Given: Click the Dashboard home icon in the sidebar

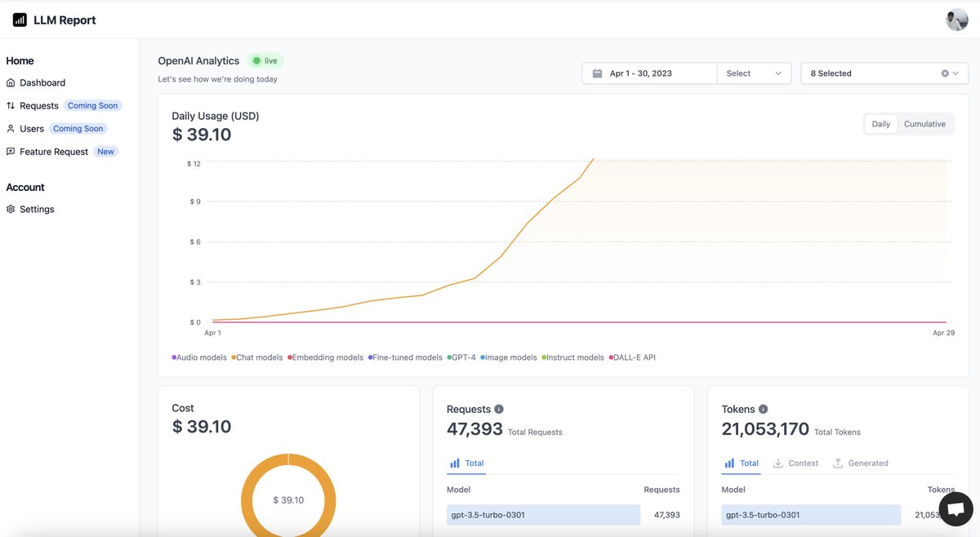Looking at the screenshot, I should 11,82.
